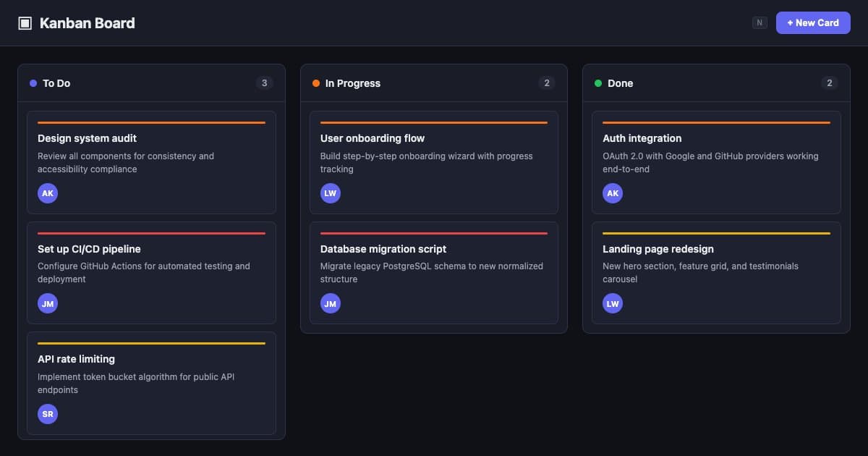Click the Kanban Board title text
868x456 pixels.
[87, 23]
